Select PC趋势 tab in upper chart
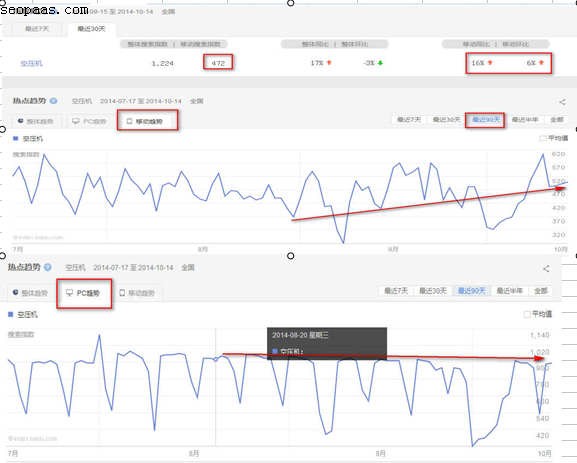This screenshot has width=577, height=463. click(x=89, y=121)
